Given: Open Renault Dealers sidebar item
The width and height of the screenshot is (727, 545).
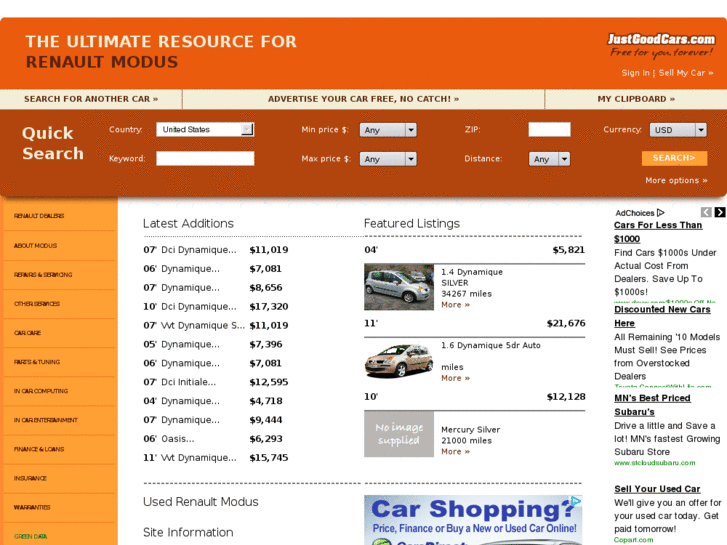Looking at the screenshot, I should (x=39, y=216).
